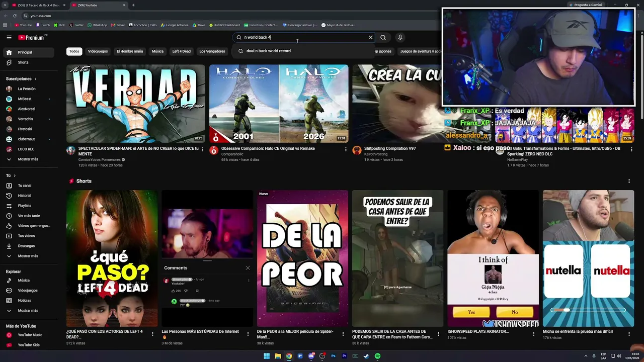Open Twitch bookmark in bookmarks bar

tap(43, 25)
